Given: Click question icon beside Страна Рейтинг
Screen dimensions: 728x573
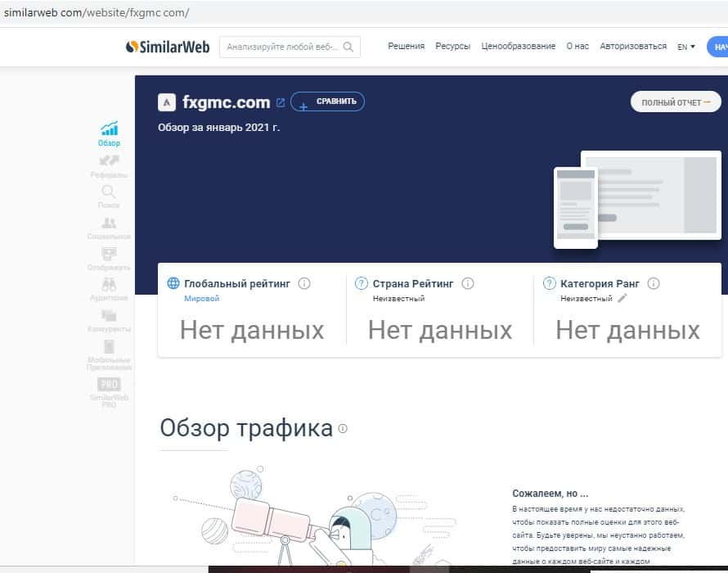Looking at the screenshot, I should [362, 283].
